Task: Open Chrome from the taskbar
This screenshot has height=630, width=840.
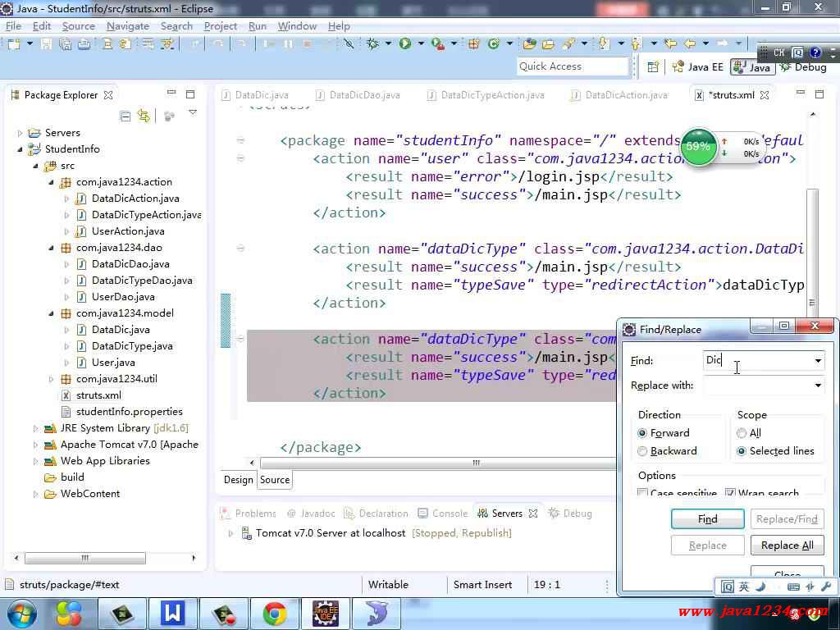Action: point(274,614)
